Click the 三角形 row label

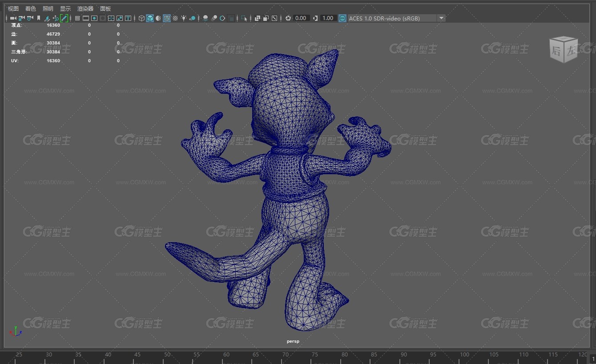(x=19, y=52)
